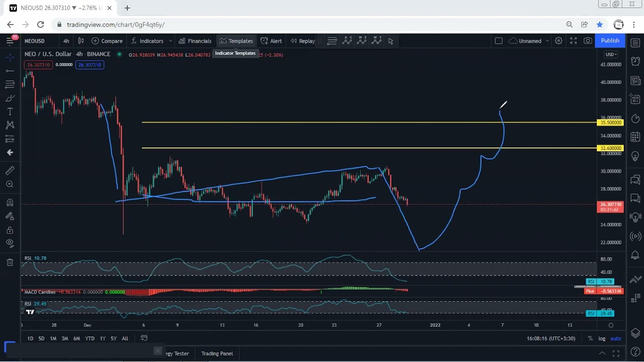Select the XABCD pattern favorite tool
The width and height of the screenshot is (644, 362).
point(347,41)
